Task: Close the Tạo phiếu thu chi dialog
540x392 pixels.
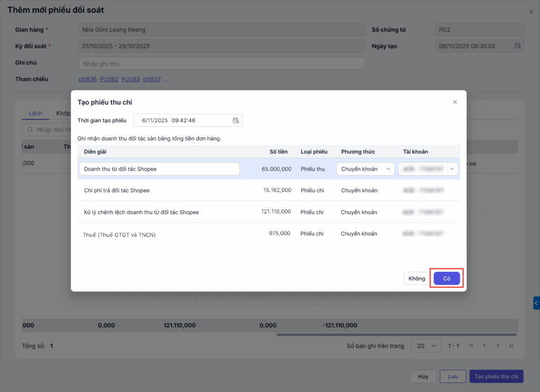Action: 455,102
